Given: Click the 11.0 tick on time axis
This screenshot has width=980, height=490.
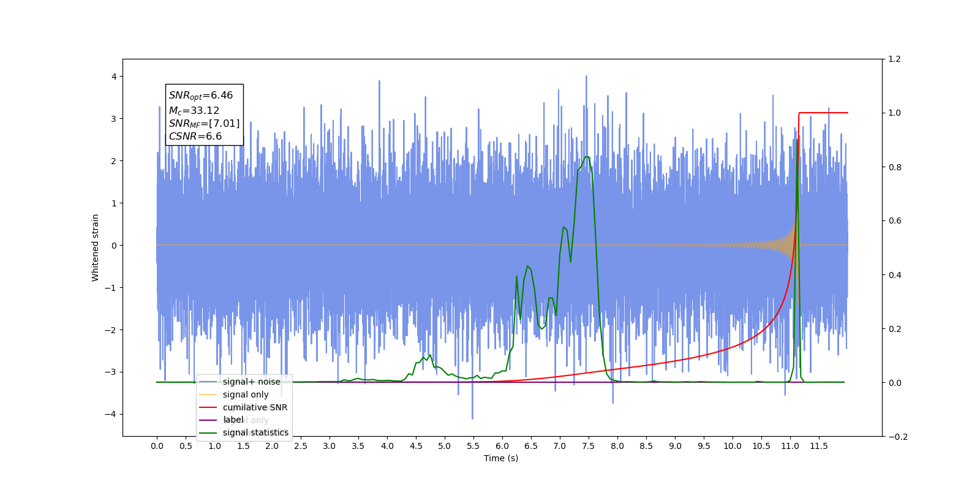Looking at the screenshot, I should click(790, 446).
